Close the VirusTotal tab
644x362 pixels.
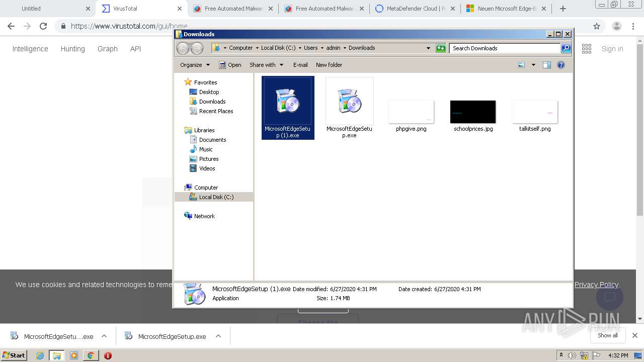coord(180,9)
